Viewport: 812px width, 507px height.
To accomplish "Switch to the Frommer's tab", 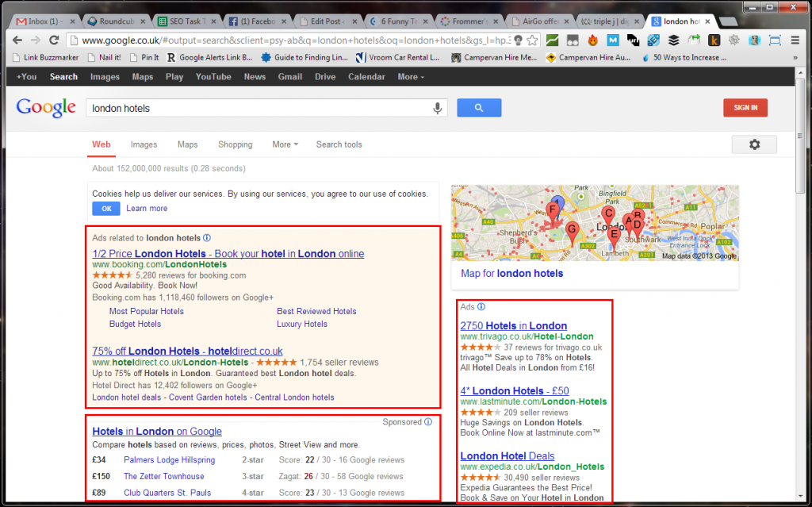I will [x=469, y=21].
